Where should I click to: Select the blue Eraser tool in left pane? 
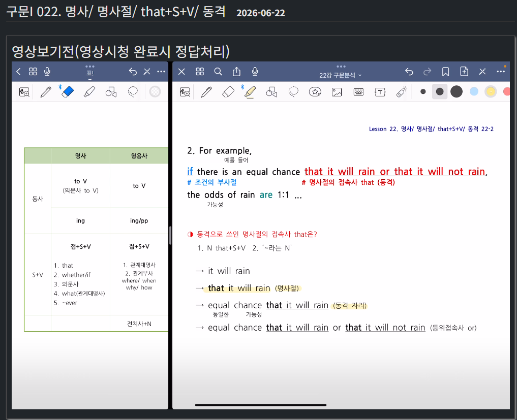click(x=67, y=91)
